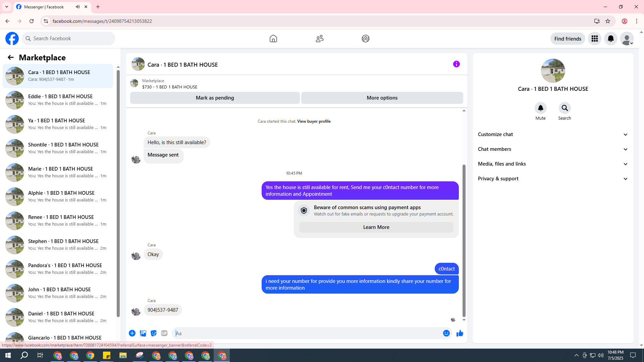Bookmark this page with star icon
This screenshot has width=644, height=362.
coord(608,21)
